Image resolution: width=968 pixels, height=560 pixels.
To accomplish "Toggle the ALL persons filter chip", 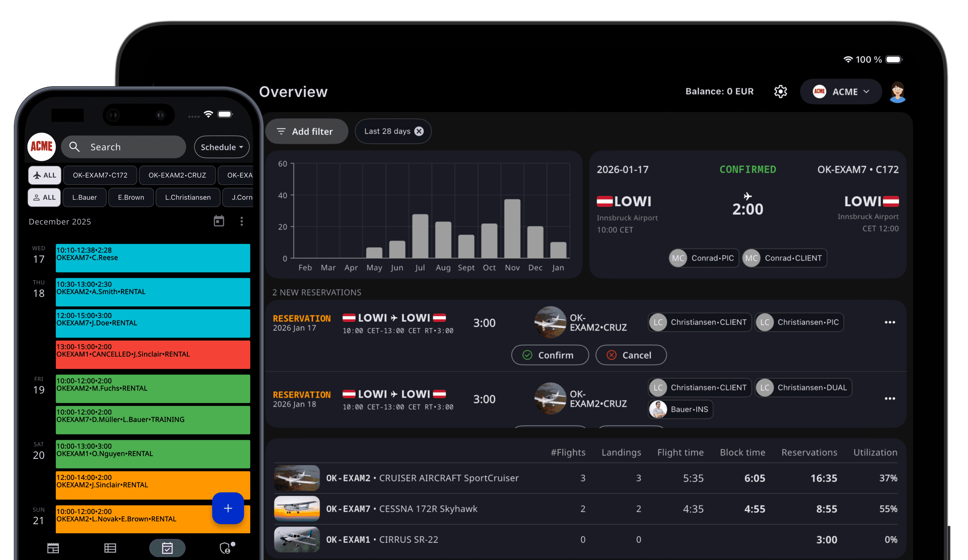I will 45,197.
